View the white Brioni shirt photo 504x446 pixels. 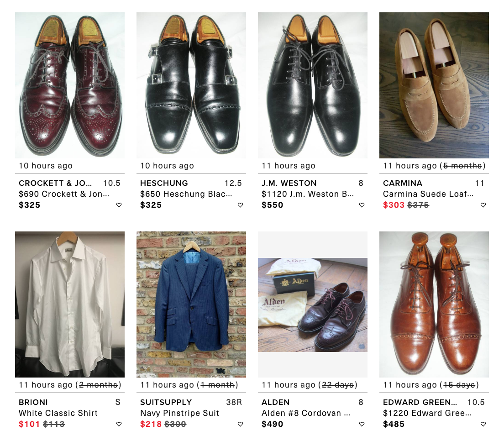pos(70,304)
